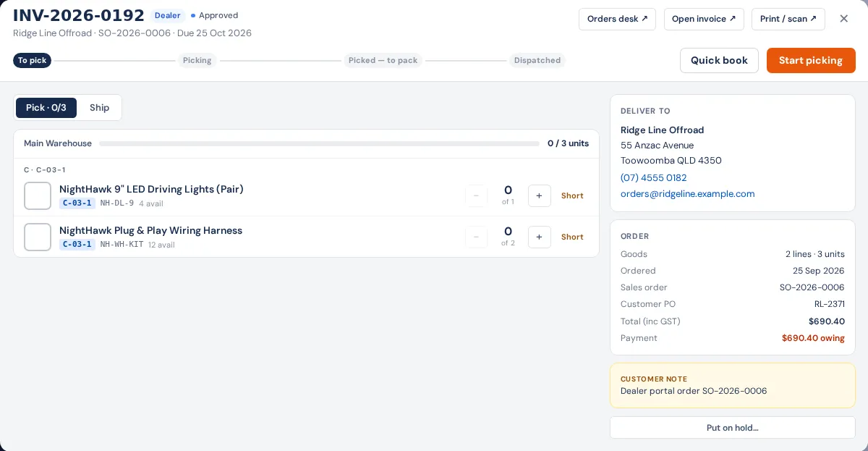Click the Goods value 2 lines · 3 units
This screenshot has height=451, width=868.
tap(815, 254)
